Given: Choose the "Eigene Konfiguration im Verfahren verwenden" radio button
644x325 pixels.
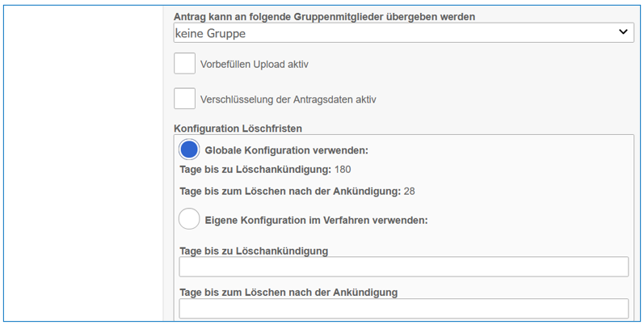Looking at the screenshot, I should tap(189, 219).
